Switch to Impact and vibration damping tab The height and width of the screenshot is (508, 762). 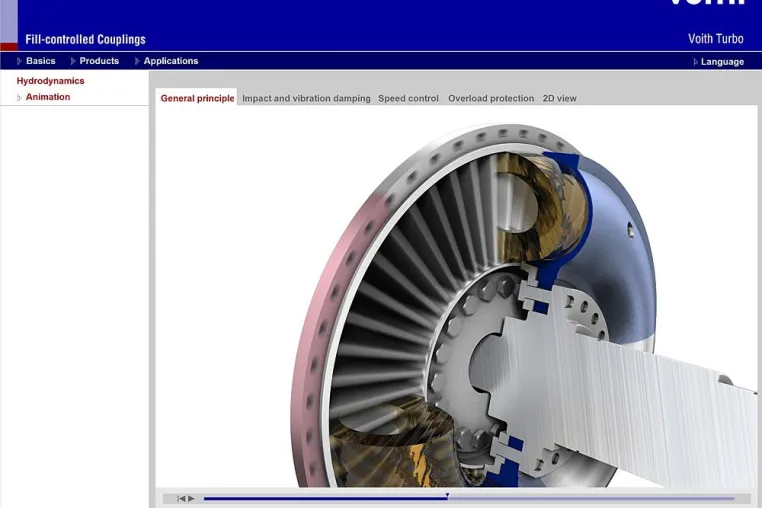click(x=306, y=98)
